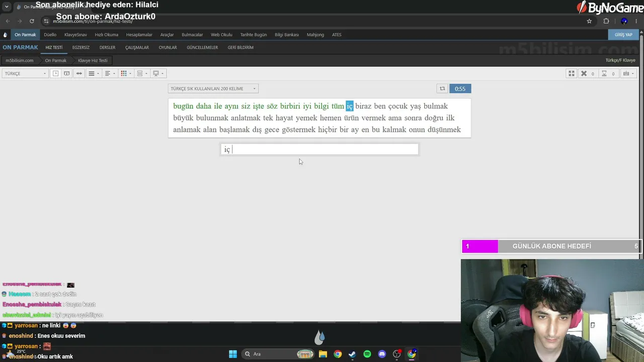Click the horizontal arrows width icon
The image size is (644, 362).
pyautogui.click(x=79, y=73)
